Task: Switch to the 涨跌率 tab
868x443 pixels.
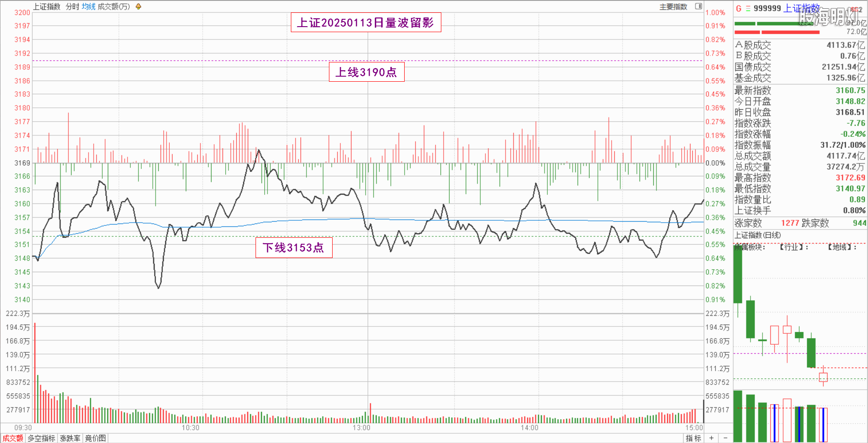Action: (x=70, y=438)
